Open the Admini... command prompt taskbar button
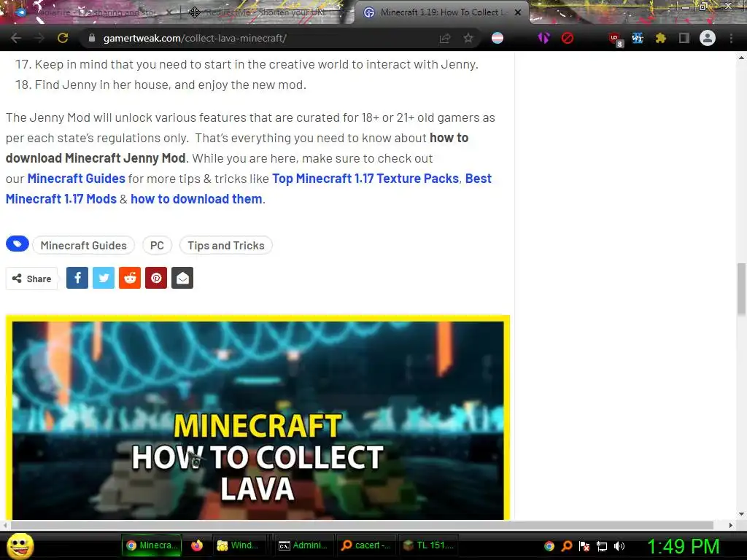Image resolution: width=747 pixels, height=560 pixels. coord(303,545)
